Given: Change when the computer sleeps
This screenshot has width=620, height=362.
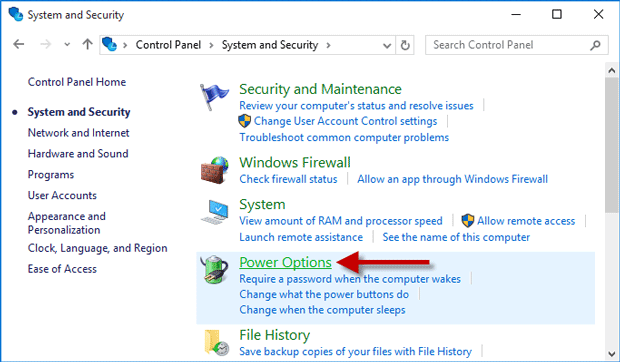Looking at the screenshot, I should point(322,310).
